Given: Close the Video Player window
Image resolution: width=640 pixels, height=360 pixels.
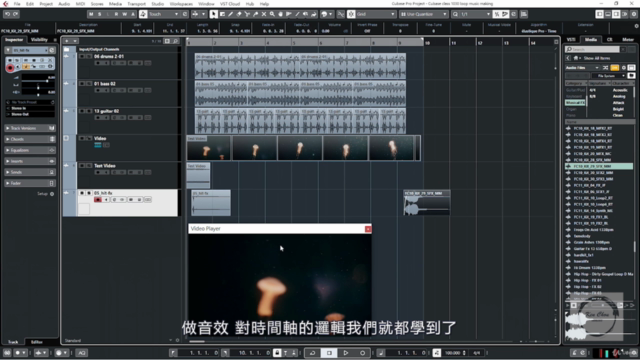Looking at the screenshot, I should tap(368, 229).
